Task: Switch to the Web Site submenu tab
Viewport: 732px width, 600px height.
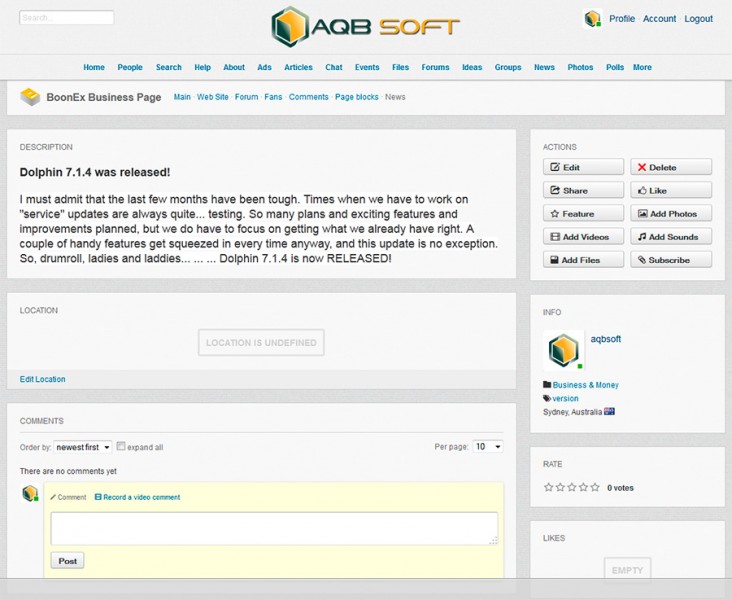Action: (x=212, y=97)
